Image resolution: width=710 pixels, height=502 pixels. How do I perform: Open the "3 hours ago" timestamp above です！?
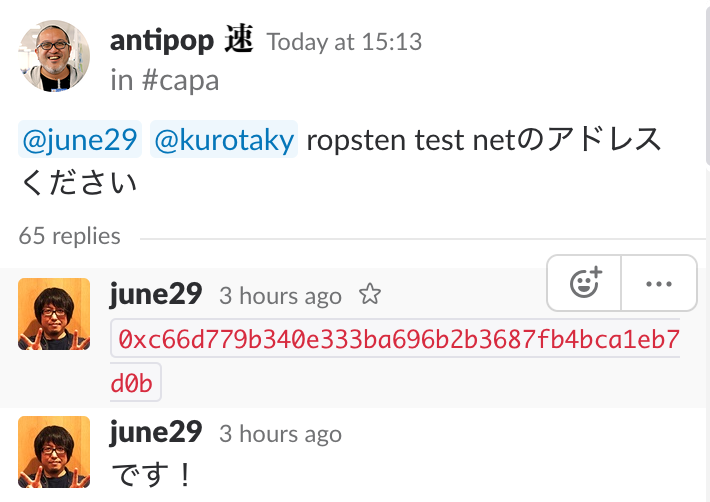[x=280, y=434]
